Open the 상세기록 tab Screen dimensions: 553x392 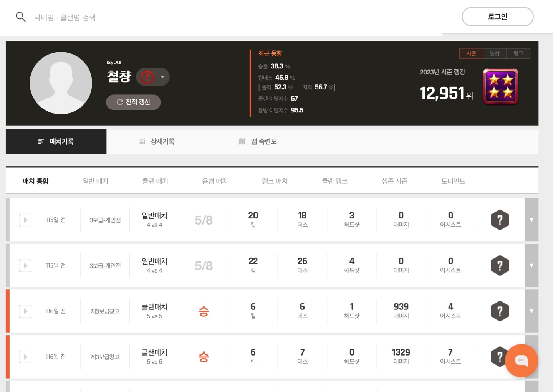tap(157, 142)
